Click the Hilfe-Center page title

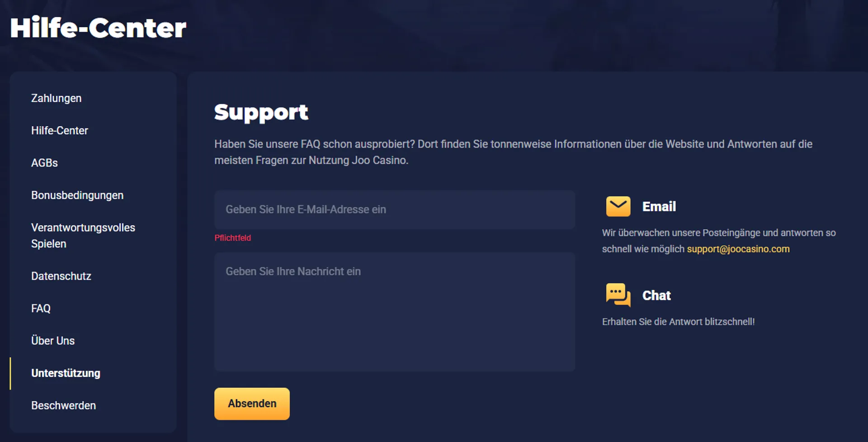[x=98, y=28]
